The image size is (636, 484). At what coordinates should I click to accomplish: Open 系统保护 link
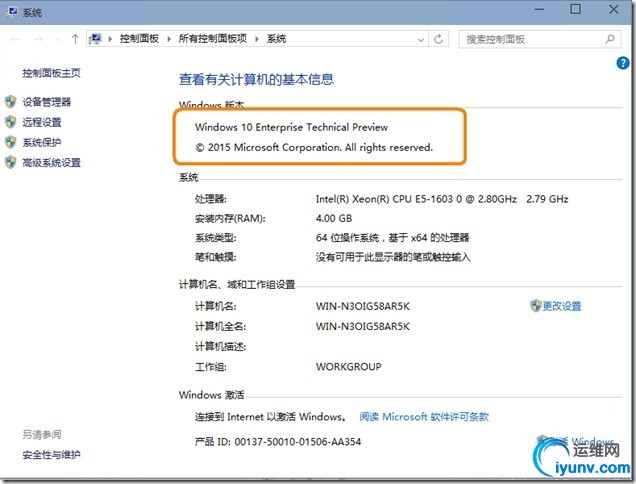point(42,142)
